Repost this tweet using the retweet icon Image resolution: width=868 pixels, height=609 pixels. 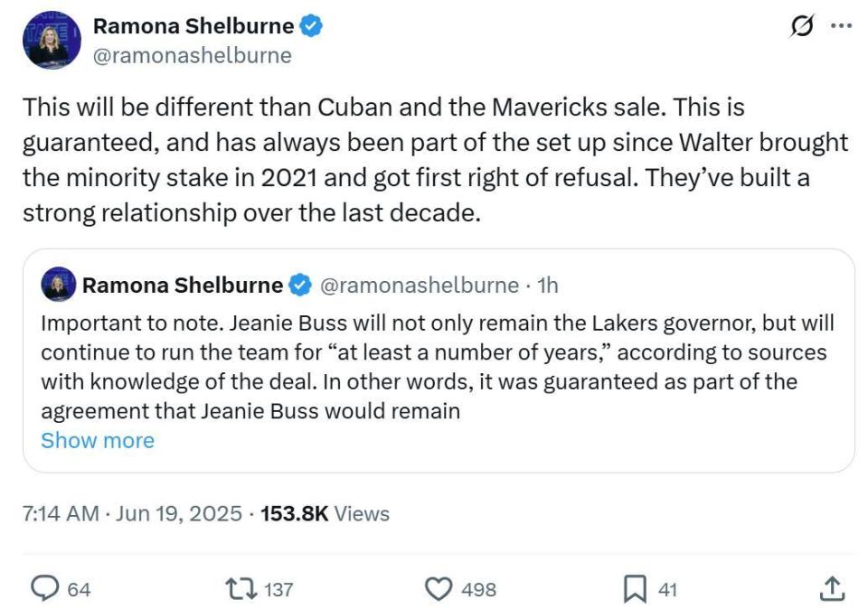[241, 589]
